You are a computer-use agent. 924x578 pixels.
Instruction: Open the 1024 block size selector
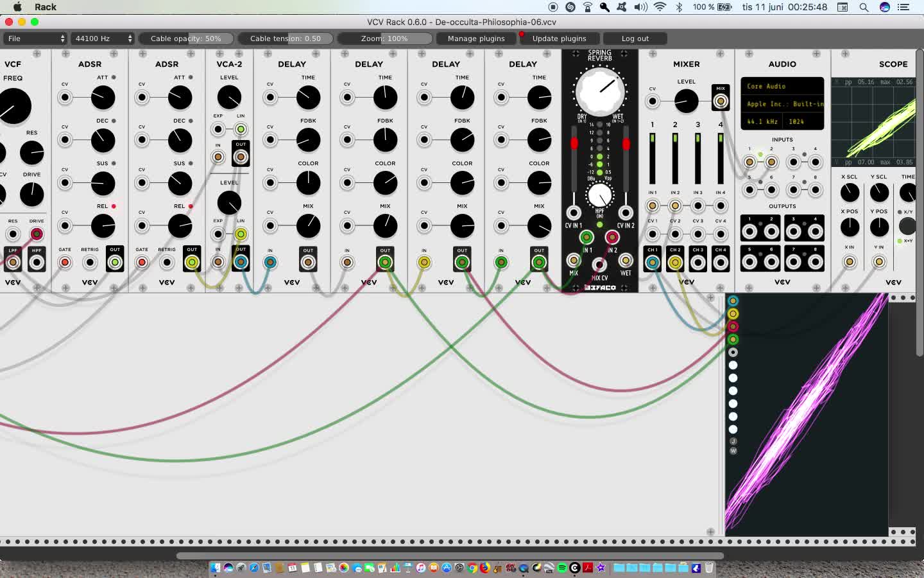(802, 121)
